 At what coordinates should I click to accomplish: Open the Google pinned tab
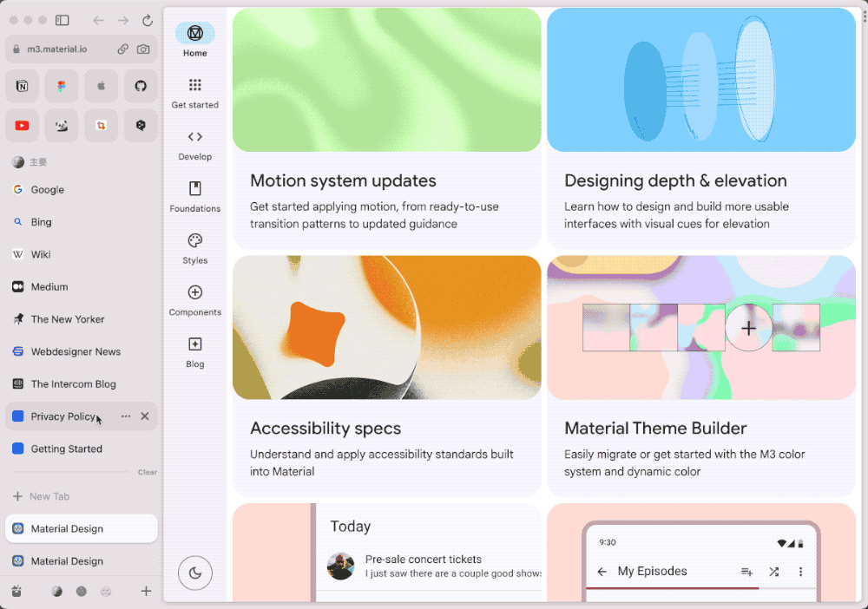tap(82, 190)
